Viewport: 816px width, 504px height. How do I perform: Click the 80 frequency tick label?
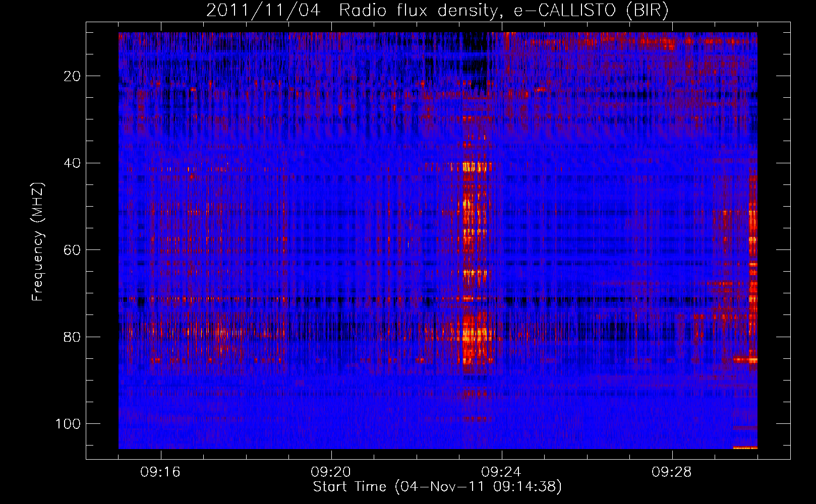tap(72, 337)
